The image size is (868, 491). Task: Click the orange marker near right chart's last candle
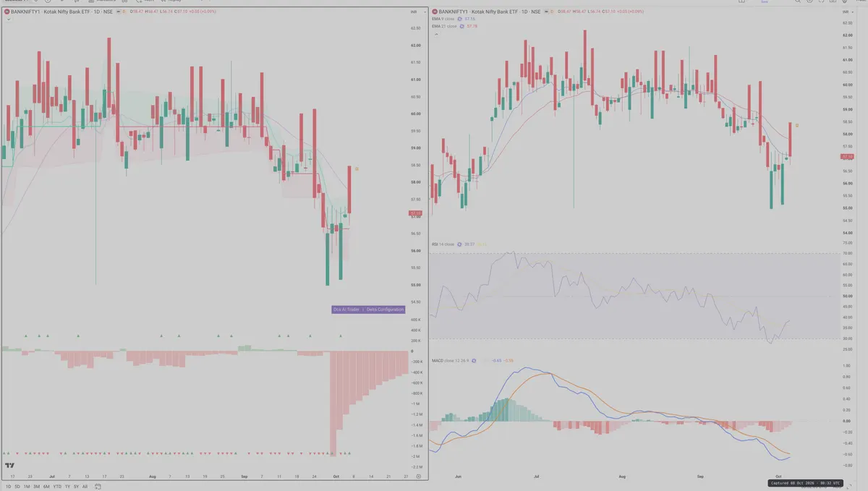(796, 125)
